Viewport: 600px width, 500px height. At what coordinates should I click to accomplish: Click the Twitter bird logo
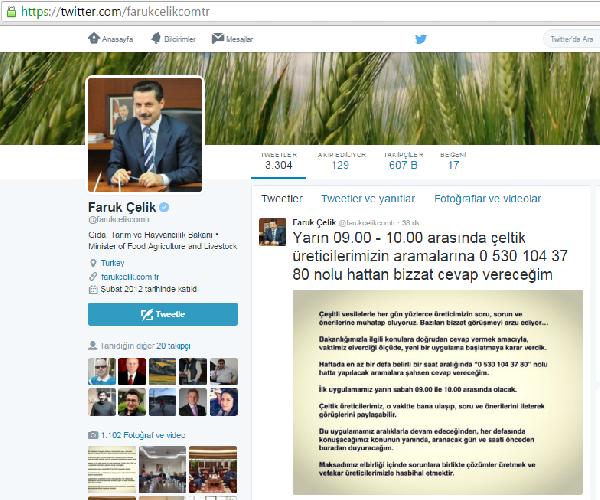[421, 39]
